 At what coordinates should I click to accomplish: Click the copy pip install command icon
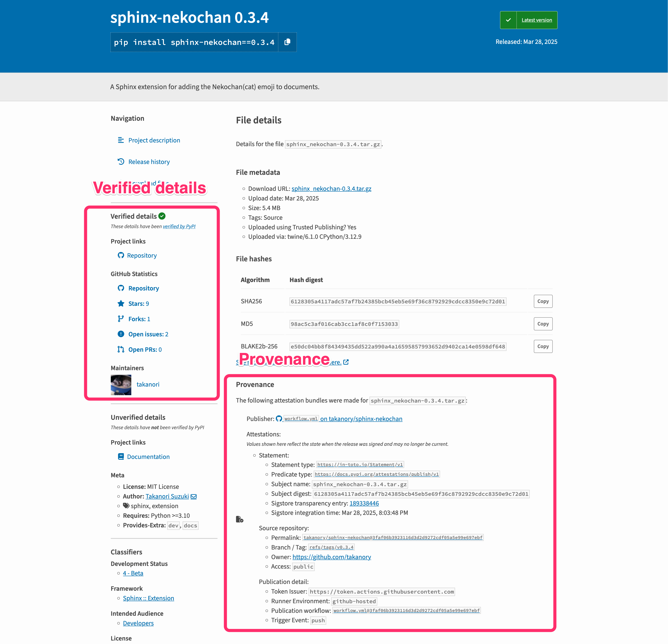287,42
